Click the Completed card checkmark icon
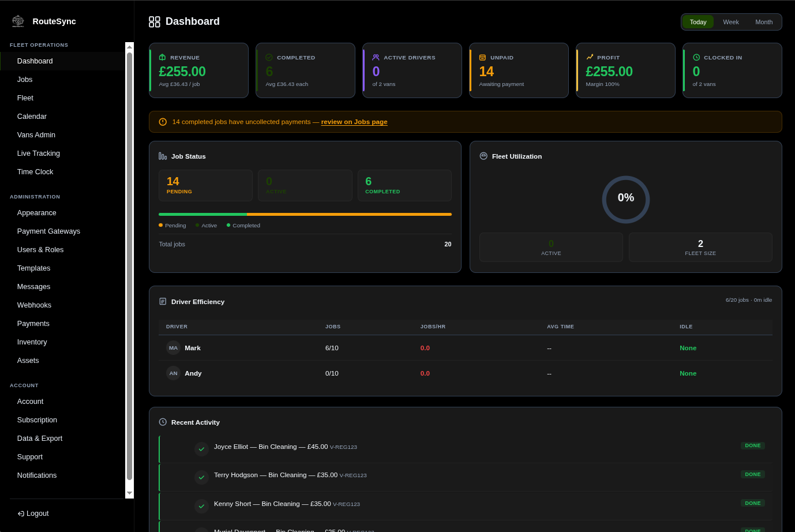Viewport: 795px width, 532px height. [x=269, y=57]
